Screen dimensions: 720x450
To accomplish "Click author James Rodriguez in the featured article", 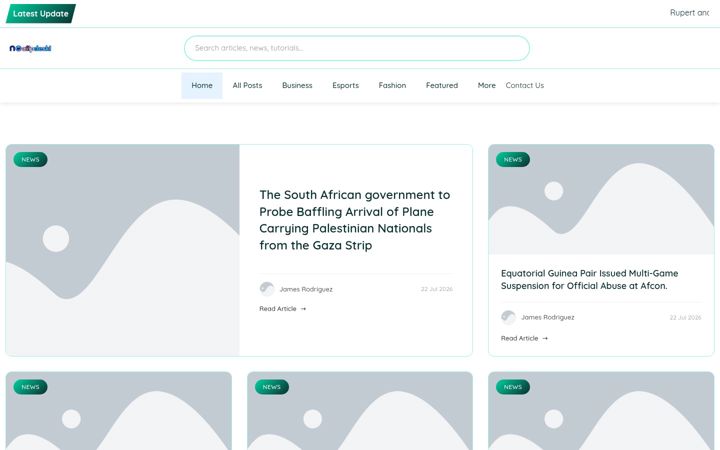I will tap(306, 289).
